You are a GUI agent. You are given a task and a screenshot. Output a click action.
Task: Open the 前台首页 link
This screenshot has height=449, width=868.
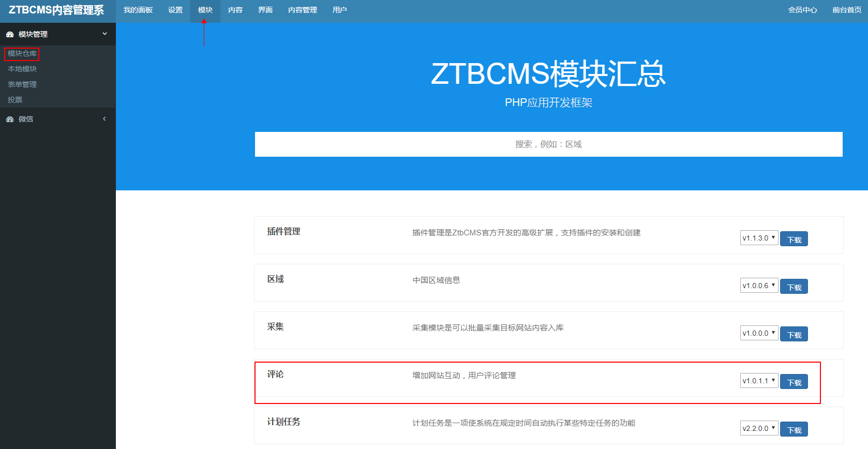pos(847,10)
